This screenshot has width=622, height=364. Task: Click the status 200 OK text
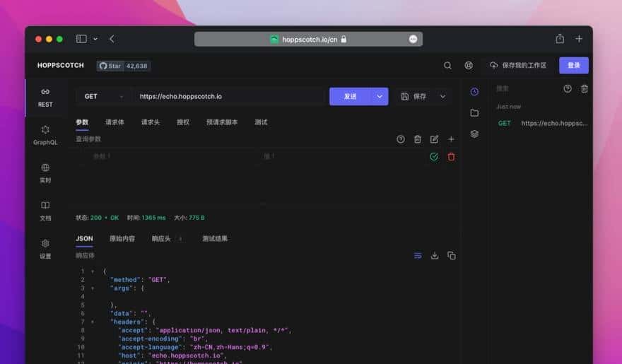pyautogui.click(x=105, y=218)
